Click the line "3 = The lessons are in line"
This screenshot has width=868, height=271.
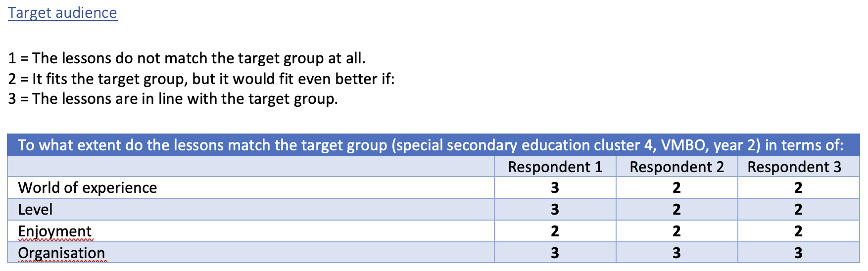[x=173, y=99]
